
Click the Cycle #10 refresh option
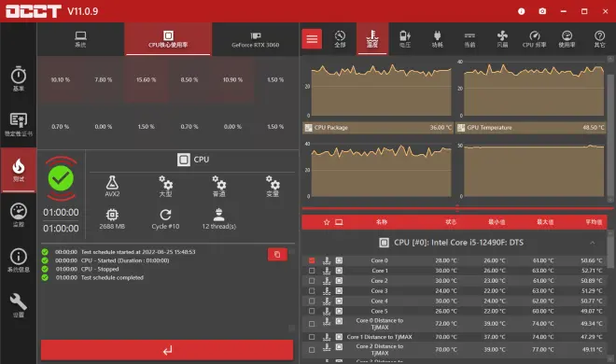pyautogui.click(x=165, y=219)
